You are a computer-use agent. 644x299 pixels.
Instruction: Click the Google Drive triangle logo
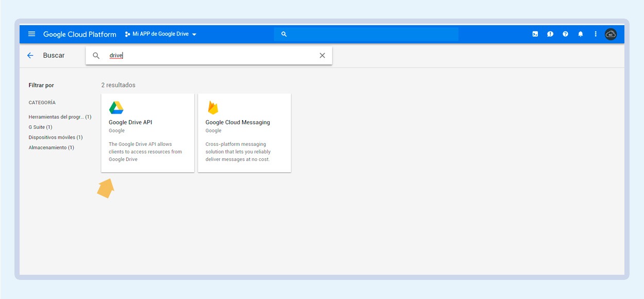(116, 108)
